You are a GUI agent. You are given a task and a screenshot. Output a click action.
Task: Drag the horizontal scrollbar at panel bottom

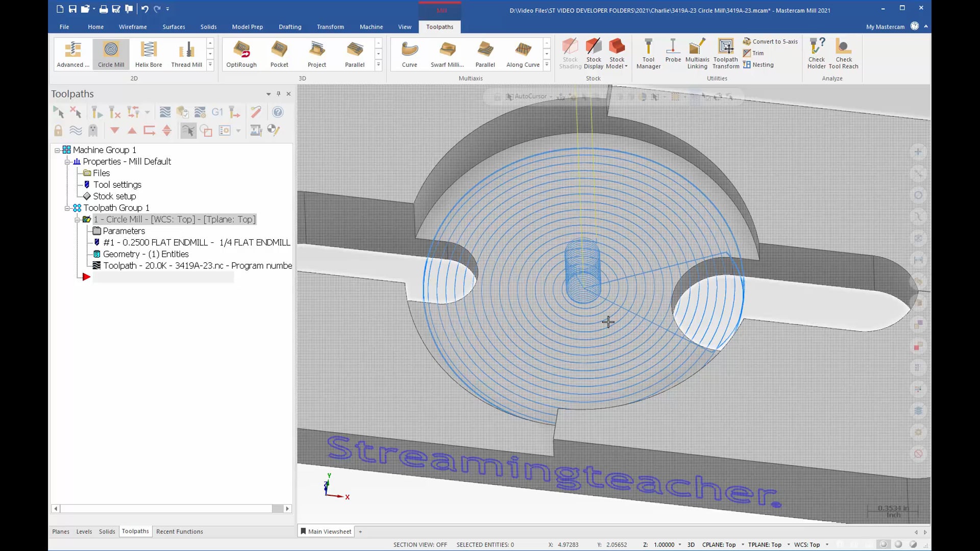(x=171, y=508)
